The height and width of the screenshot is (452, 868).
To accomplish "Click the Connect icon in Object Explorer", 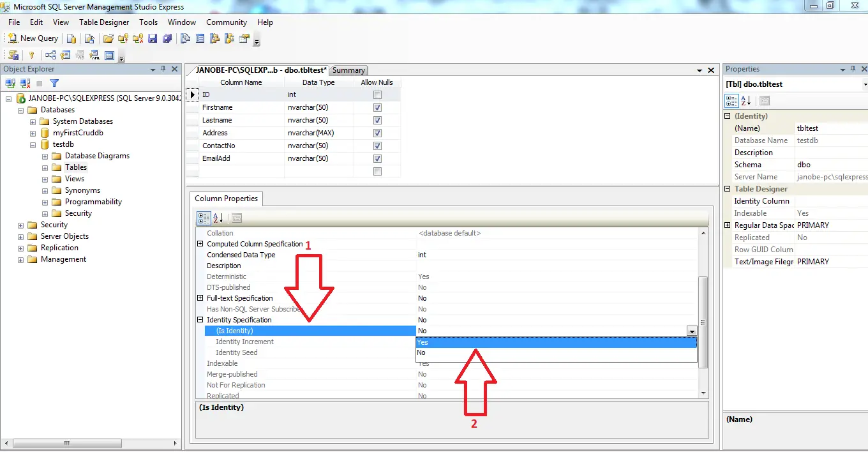I will (10, 83).
